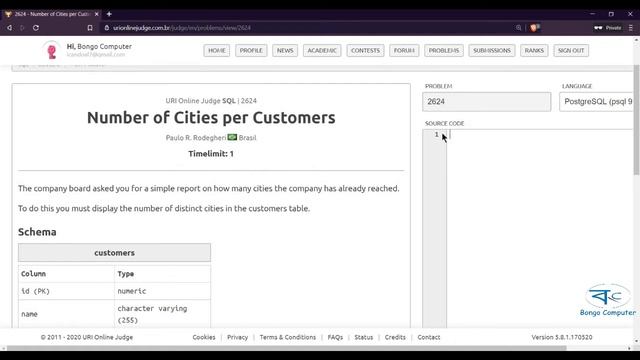Click the Problem number input 2624

click(x=487, y=102)
